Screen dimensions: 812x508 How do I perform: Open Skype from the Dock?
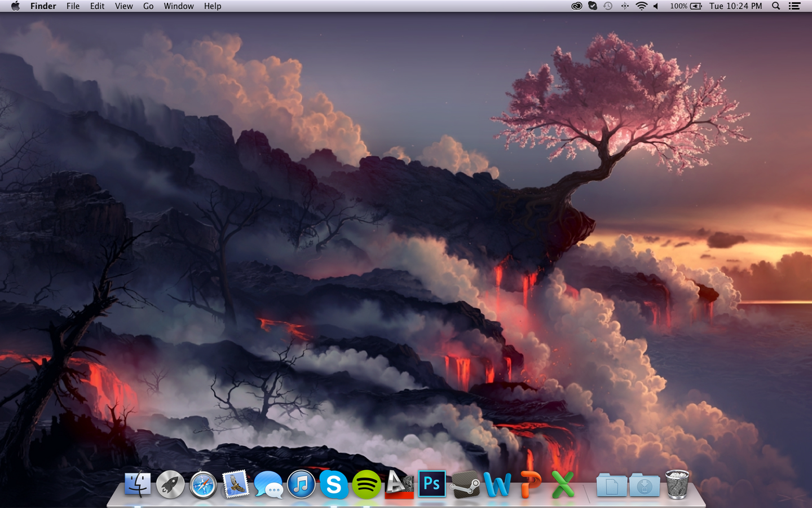point(334,484)
